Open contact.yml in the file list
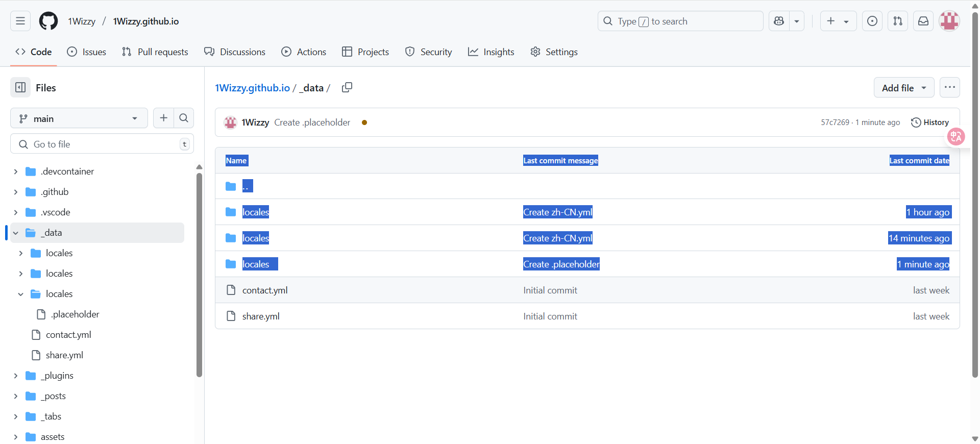The width and height of the screenshot is (980, 444). pos(265,290)
